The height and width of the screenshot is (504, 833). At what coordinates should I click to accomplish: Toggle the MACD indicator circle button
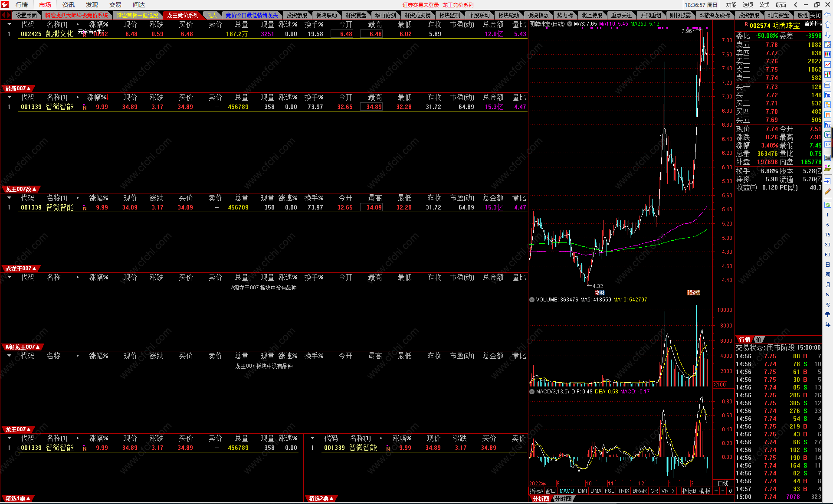(x=532, y=392)
